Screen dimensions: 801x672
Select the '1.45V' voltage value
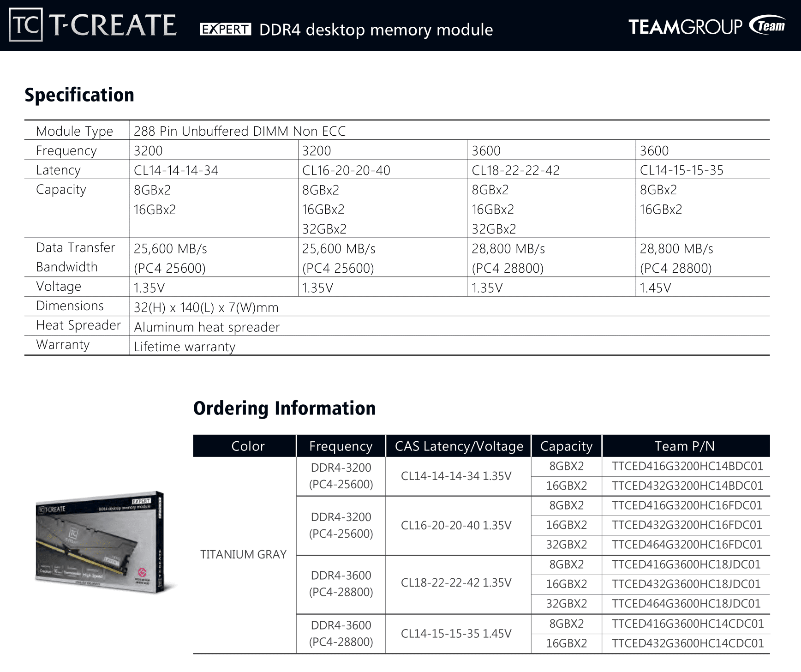[655, 288]
